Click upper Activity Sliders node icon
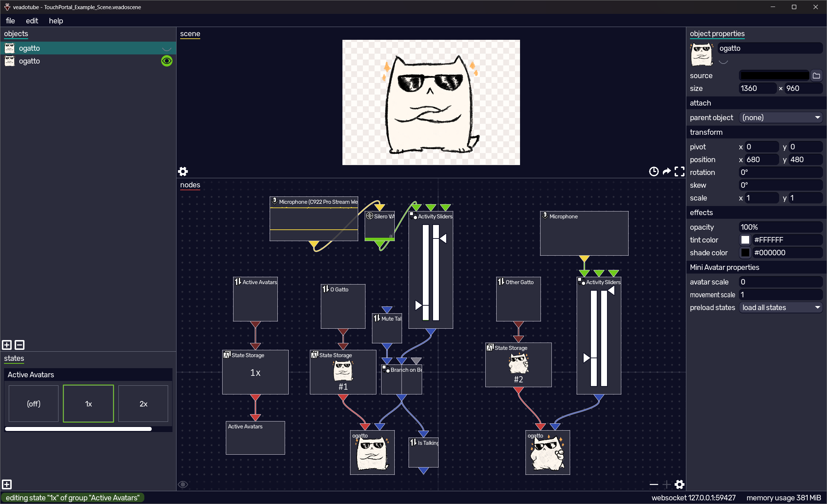 (x=413, y=215)
